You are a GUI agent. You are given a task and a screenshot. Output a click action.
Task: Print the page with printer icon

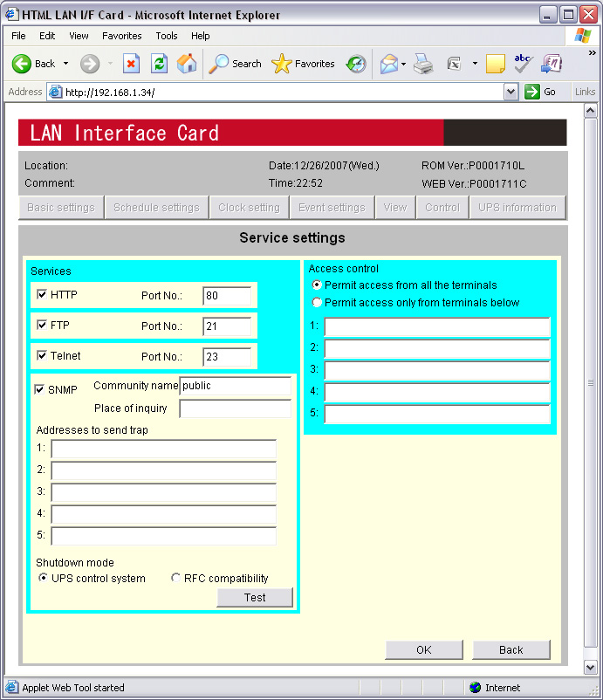pyautogui.click(x=423, y=64)
